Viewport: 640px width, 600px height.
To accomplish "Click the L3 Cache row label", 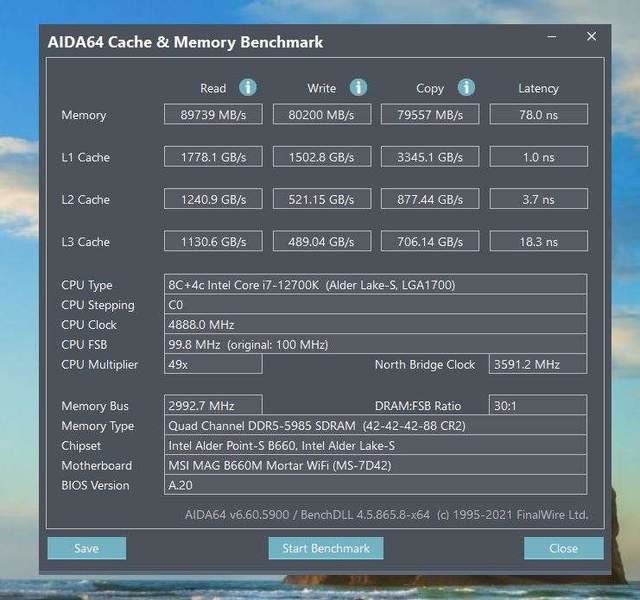I will pyautogui.click(x=85, y=242).
